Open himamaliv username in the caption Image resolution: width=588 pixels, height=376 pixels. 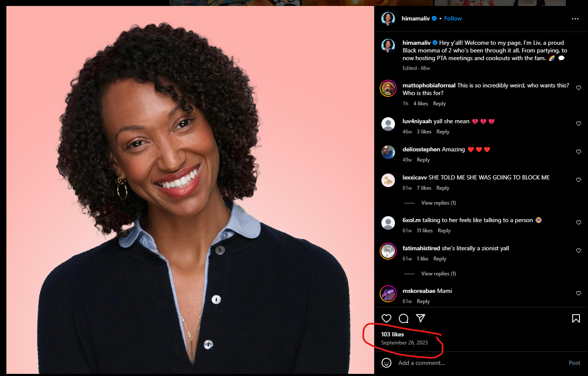(x=416, y=43)
